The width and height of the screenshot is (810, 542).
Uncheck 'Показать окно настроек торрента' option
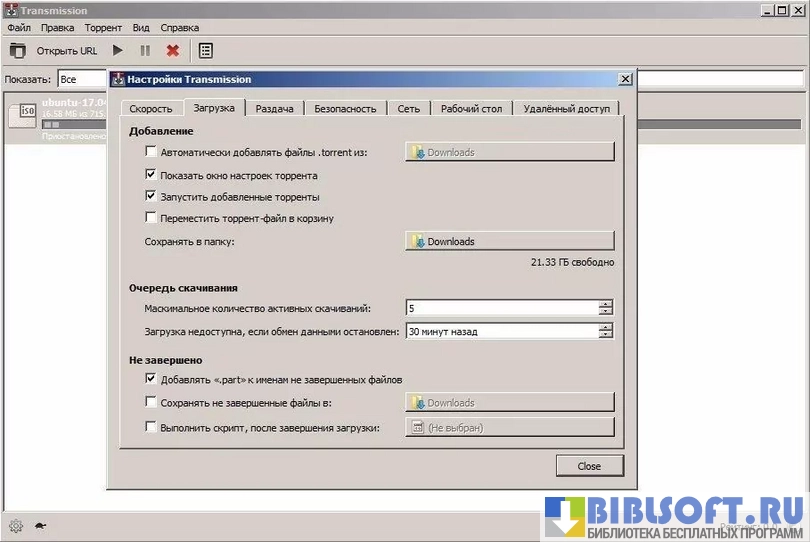pyautogui.click(x=151, y=175)
